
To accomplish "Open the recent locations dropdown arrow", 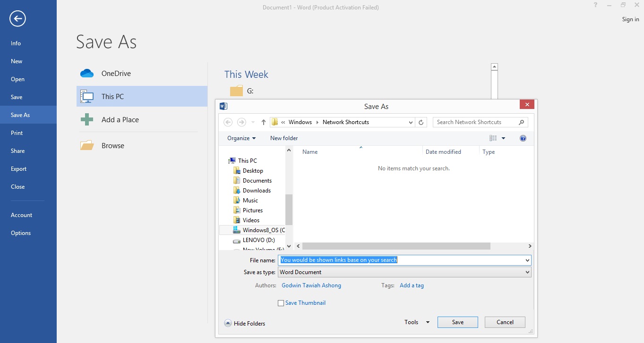I will coord(253,122).
